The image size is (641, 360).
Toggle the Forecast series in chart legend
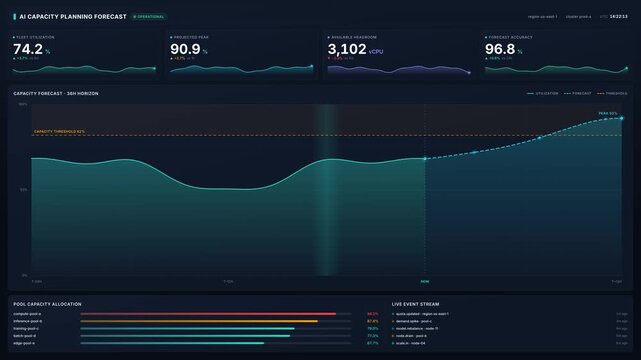pos(578,94)
